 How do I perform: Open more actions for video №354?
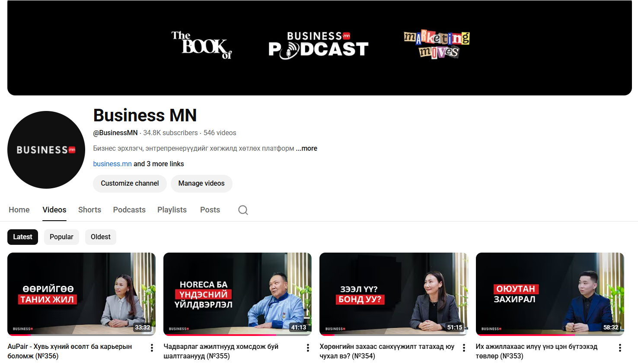click(464, 348)
